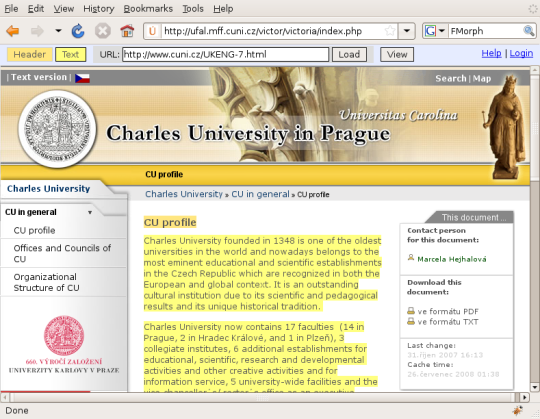540x419 pixels.
Task: Open the Tools menu
Action: coord(193,9)
